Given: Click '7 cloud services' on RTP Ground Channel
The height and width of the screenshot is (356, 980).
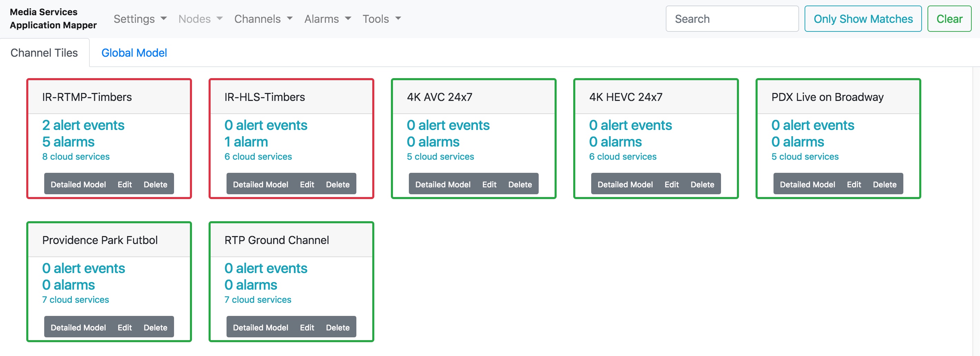Looking at the screenshot, I should pyautogui.click(x=258, y=300).
